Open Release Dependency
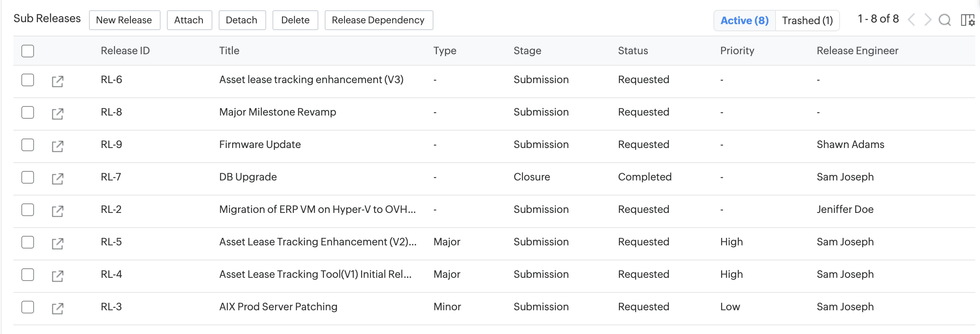 coord(378,20)
